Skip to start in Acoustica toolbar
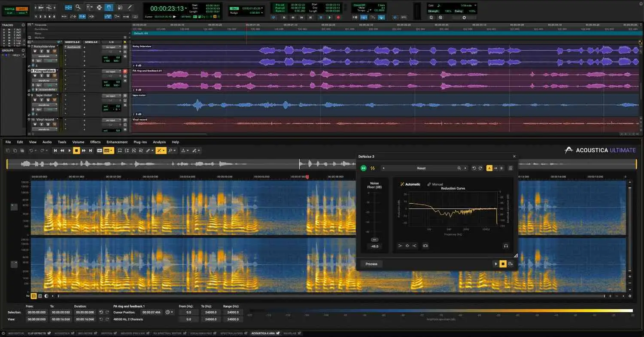 [x=55, y=150]
